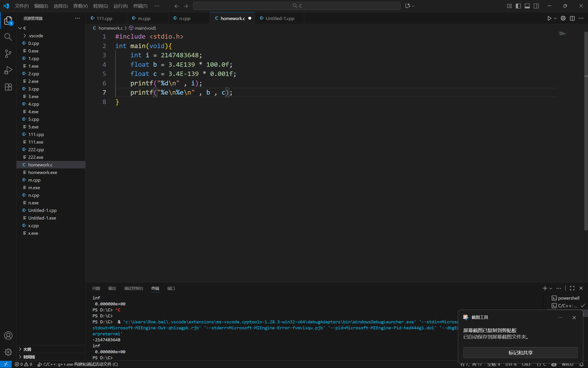Viewport: 588px width, 368px height.
Task: Toggle the secondary sidebar visibility
Action: point(536,6)
